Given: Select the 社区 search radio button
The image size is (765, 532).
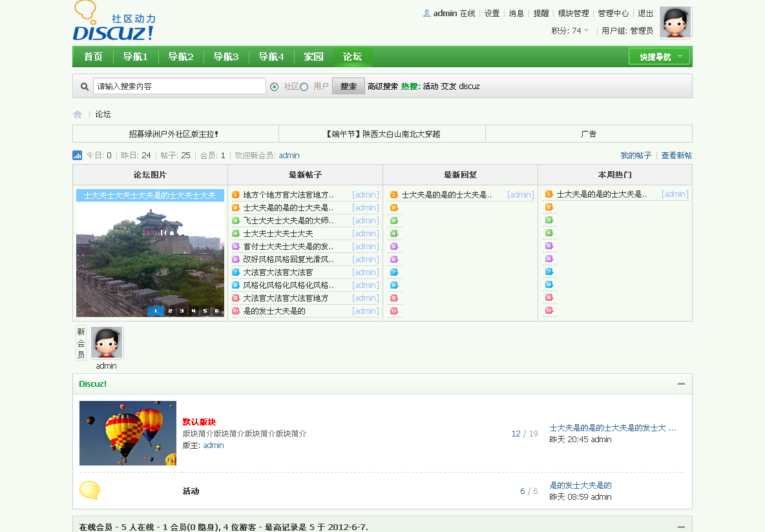Looking at the screenshot, I should tap(274, 87).
